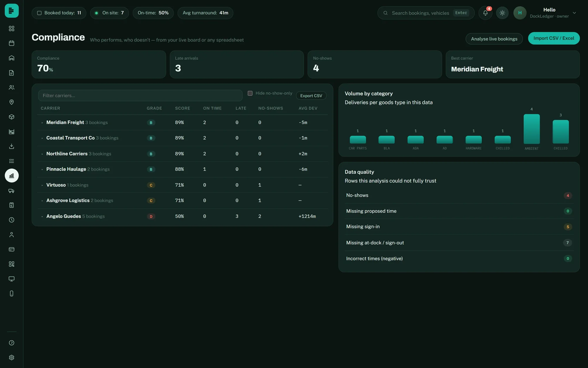Image resolution: width=588 pixels, height=368 pixels.
Task: Open the account dropdown chevron
Action: click(x=574, y=13)
